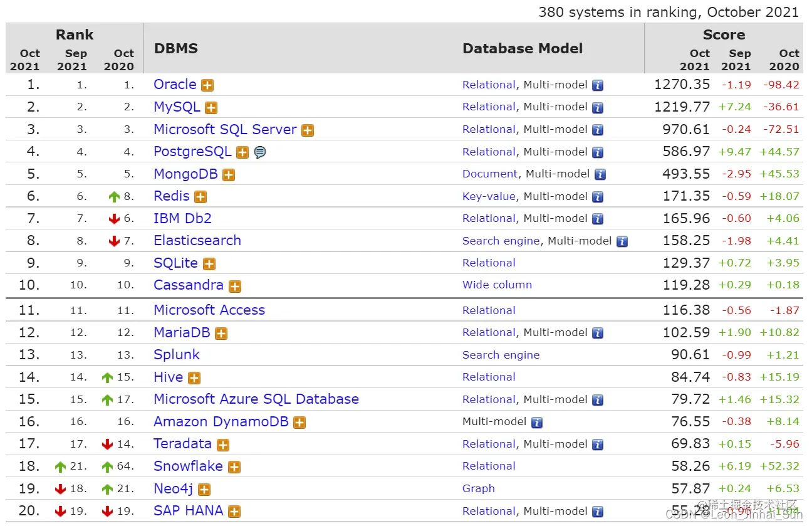
Task: Open the Microsoft Access link
Action: click(x=209, y=310)
